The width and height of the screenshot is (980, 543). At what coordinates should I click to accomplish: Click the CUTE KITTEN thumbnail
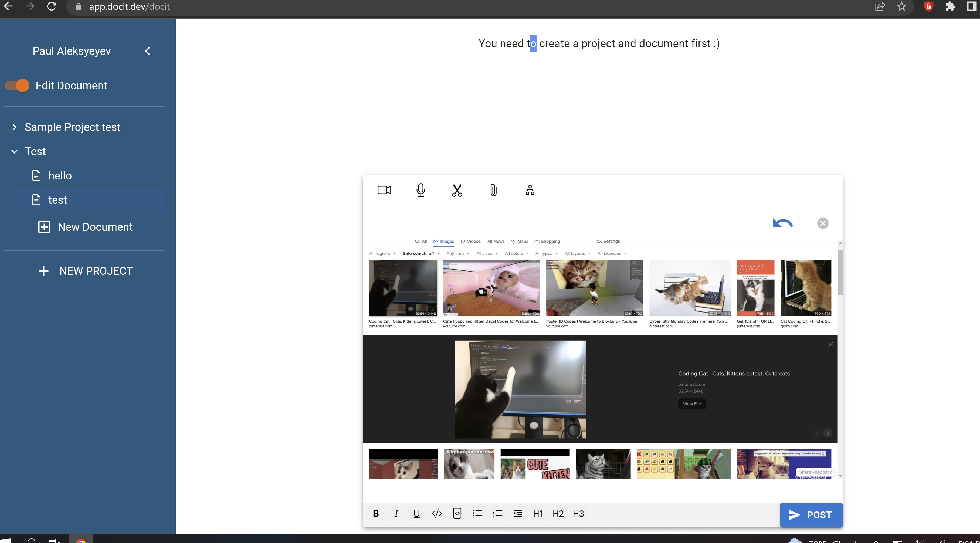[x=535, y=464]
